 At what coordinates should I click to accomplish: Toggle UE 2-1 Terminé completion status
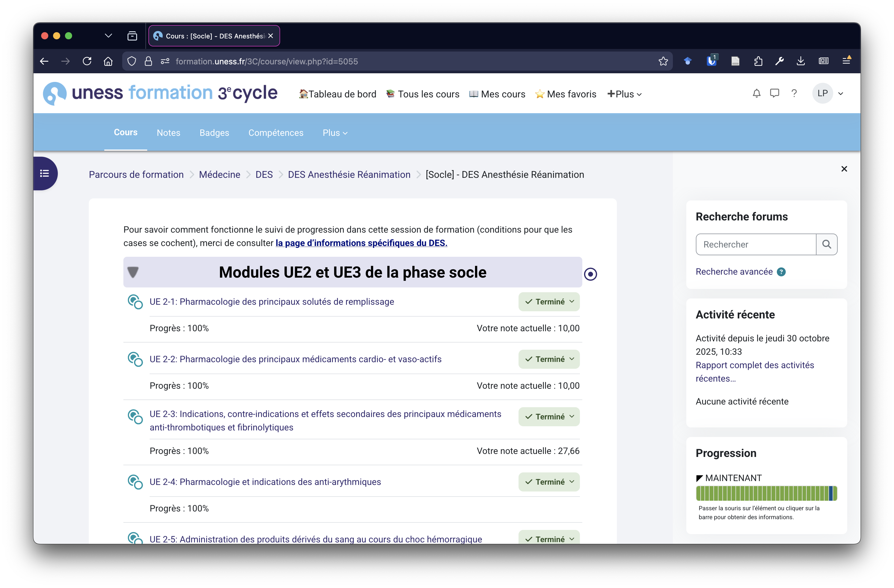[x=549, y=302]
